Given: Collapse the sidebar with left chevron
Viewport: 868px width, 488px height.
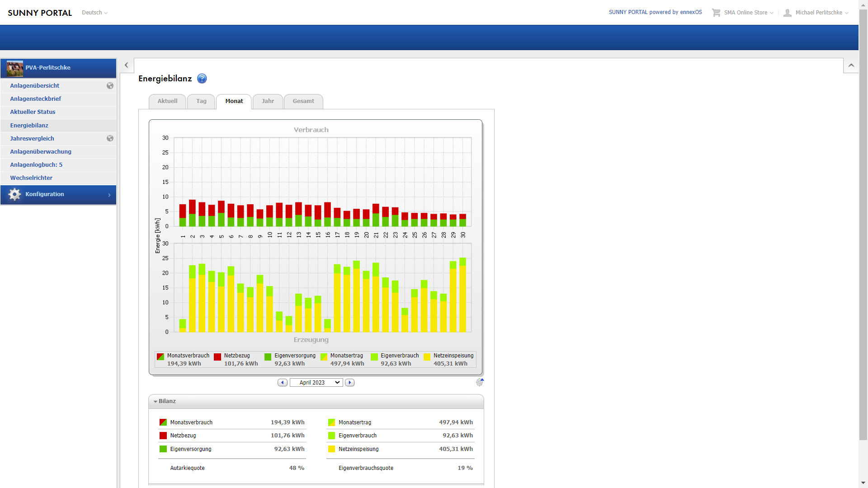Looking at the screenshot, I should point(127,65).
